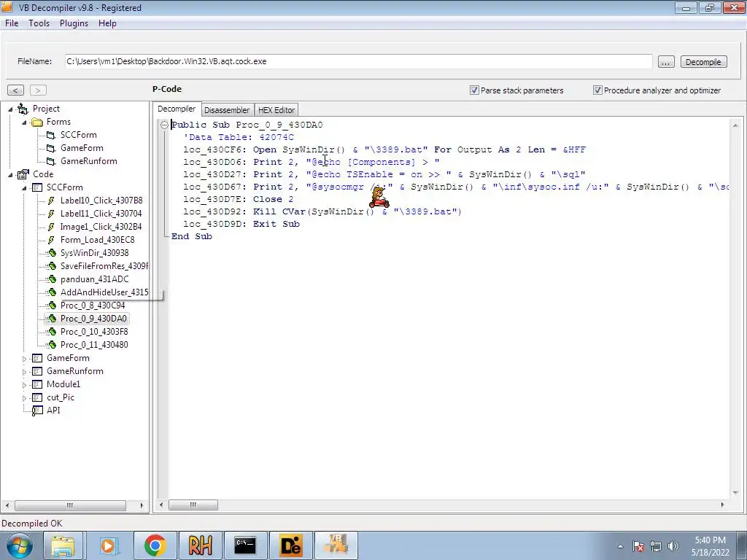The width and height of the screenshot is (747, 560).
Task: Collapse the Proc_0_9 code block
Action: point(164,125)
